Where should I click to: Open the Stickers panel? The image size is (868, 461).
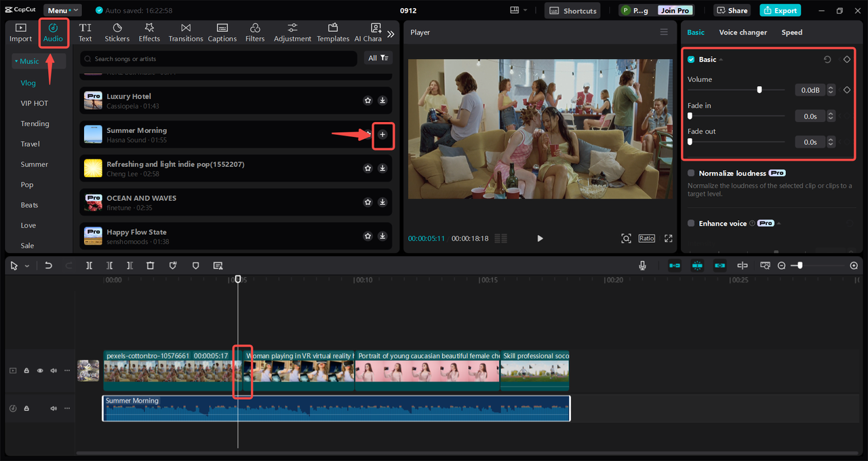[117, 32]
